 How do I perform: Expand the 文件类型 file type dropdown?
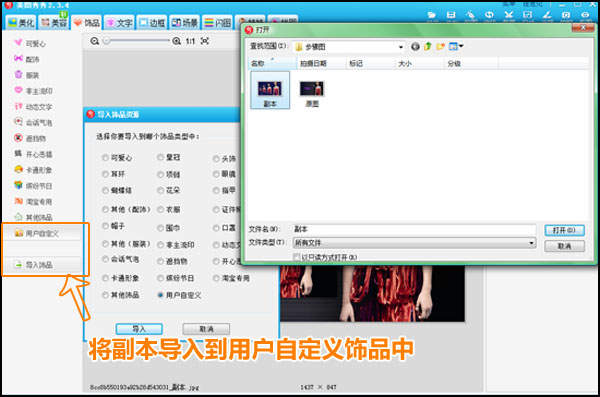(531, 243)
